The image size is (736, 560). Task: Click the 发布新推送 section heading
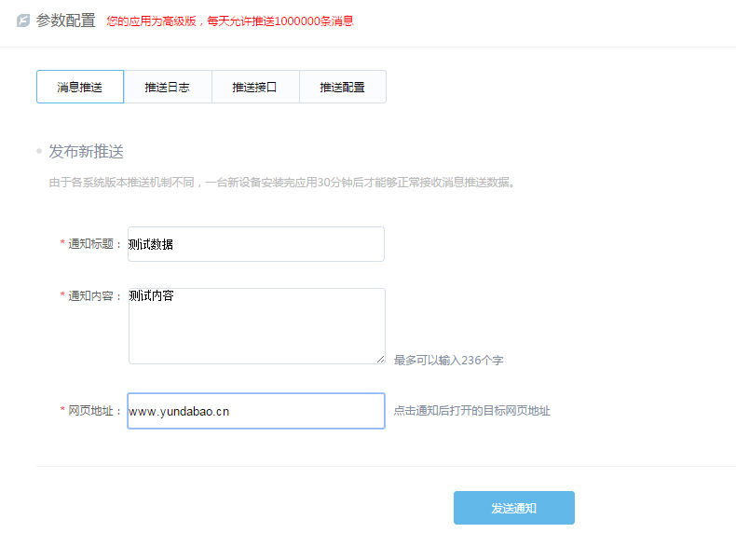tap(86, 151)
